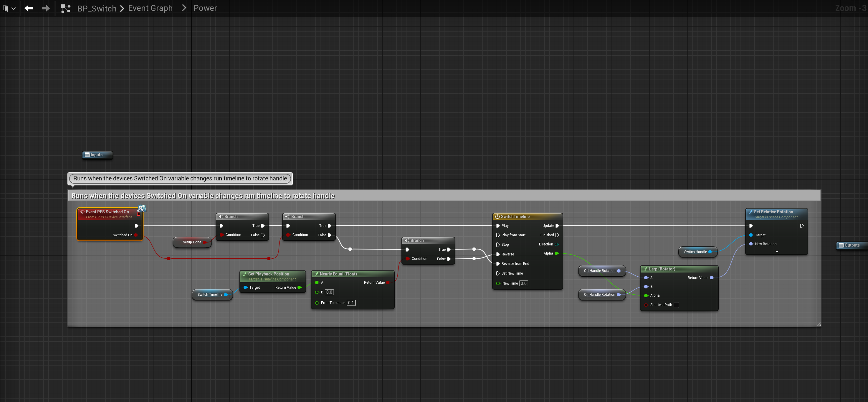Toggle the event delegate pin on Event PES Switched On
Screen dimensions: 868x402
138,214
